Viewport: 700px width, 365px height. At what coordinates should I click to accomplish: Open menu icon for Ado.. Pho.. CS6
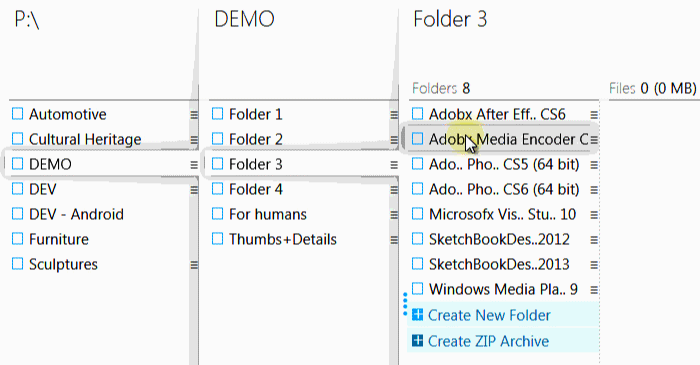594,190
